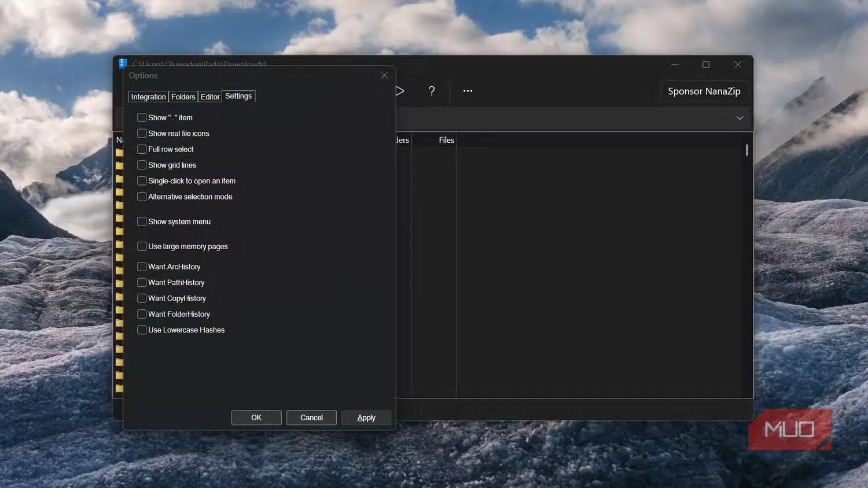Screen dimensions: 868x488
Task: Click the NanaZip app icon in title bar
Action: click(x=123, y=63)
